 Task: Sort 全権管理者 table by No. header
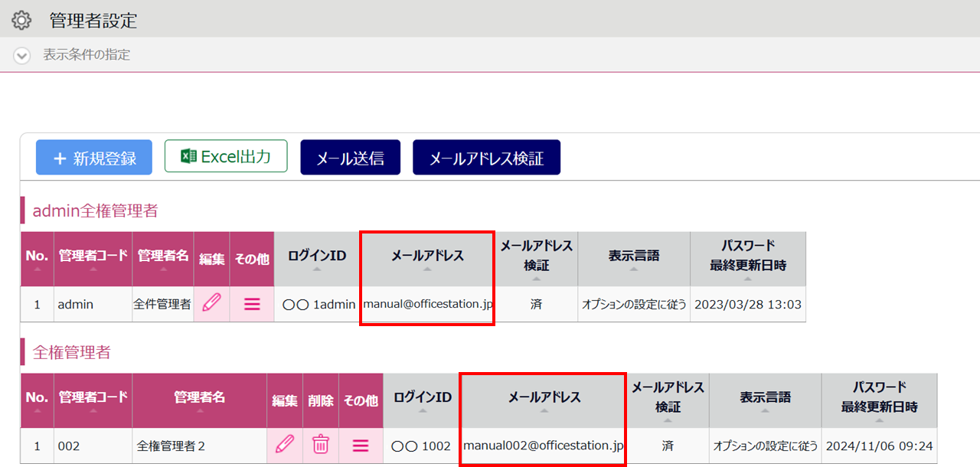point(37,400)
